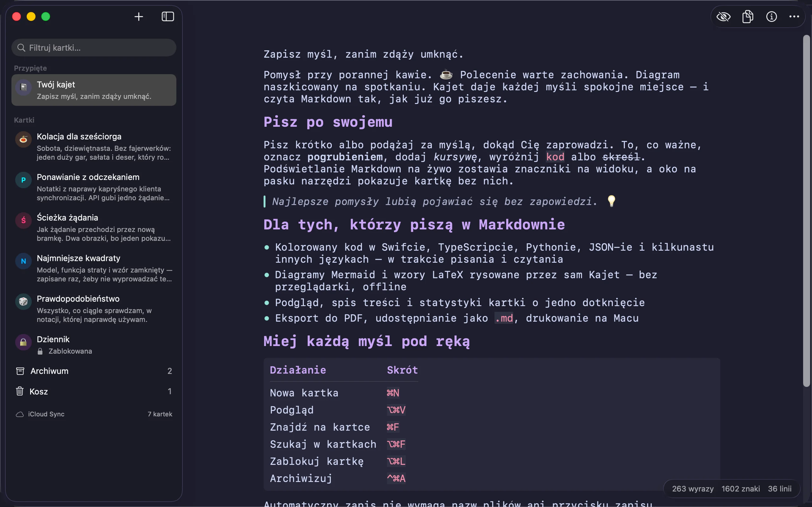This screenshot has width=812, height=507.
Task: Open the Archiwum folder
Action: [x=94, y=371]
